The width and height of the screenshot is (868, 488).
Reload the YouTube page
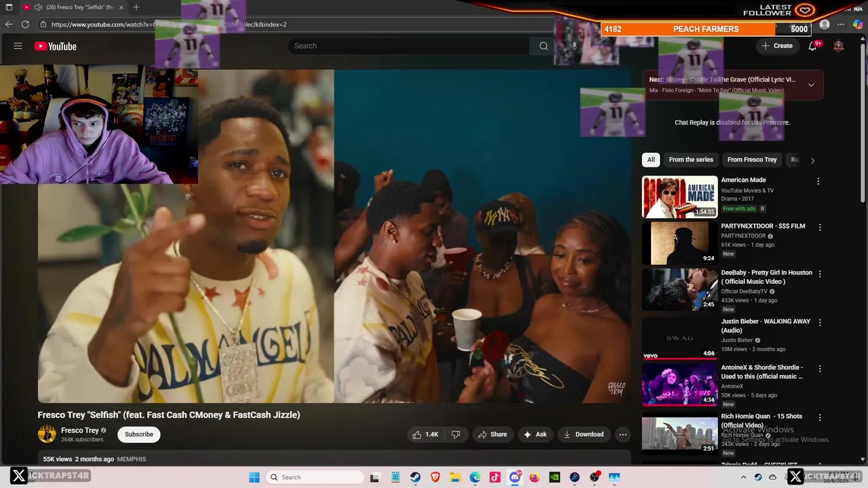tap(25, 24)
